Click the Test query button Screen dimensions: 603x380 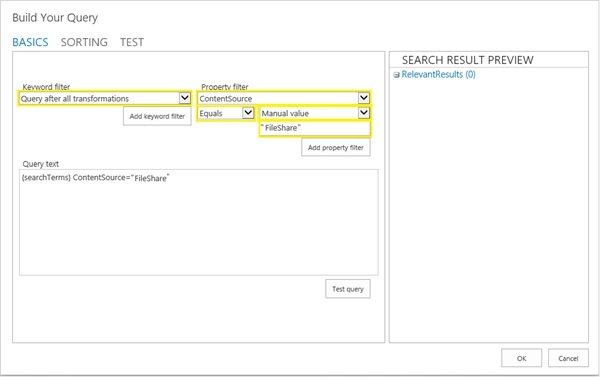[x=348, y=289]
